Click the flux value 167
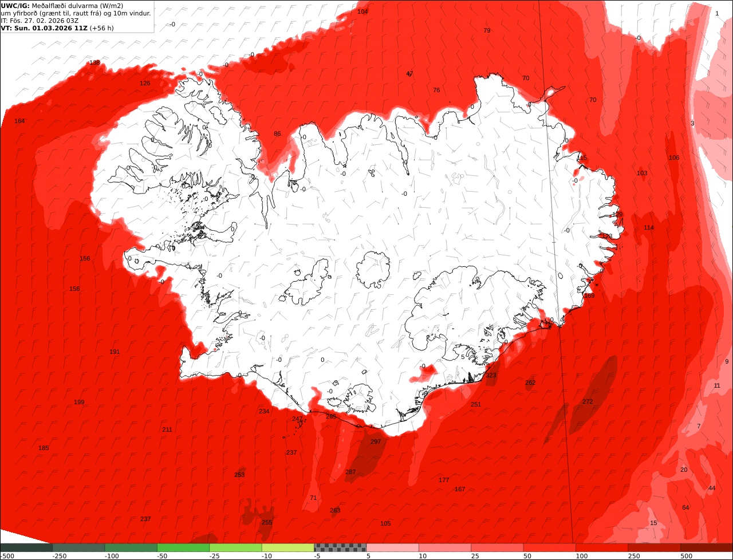Image resolution: width=733 pixels, height=560 pixels. (x=460, y=489)
